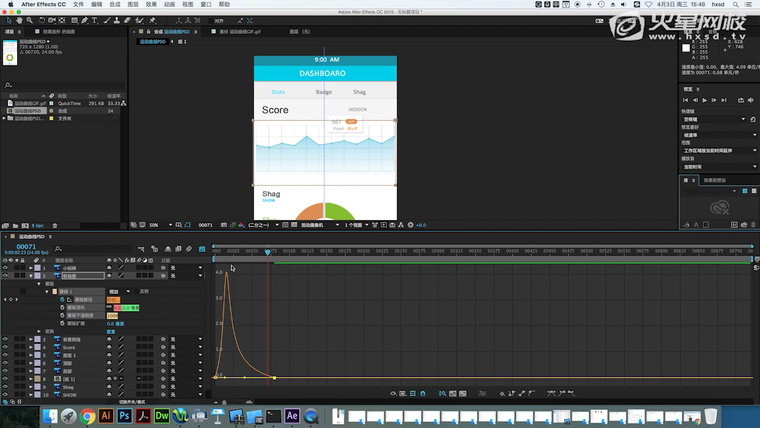760x428 pixels.
Task: Click the stopwatch beside the mask path property
Action: coord(62,299)
